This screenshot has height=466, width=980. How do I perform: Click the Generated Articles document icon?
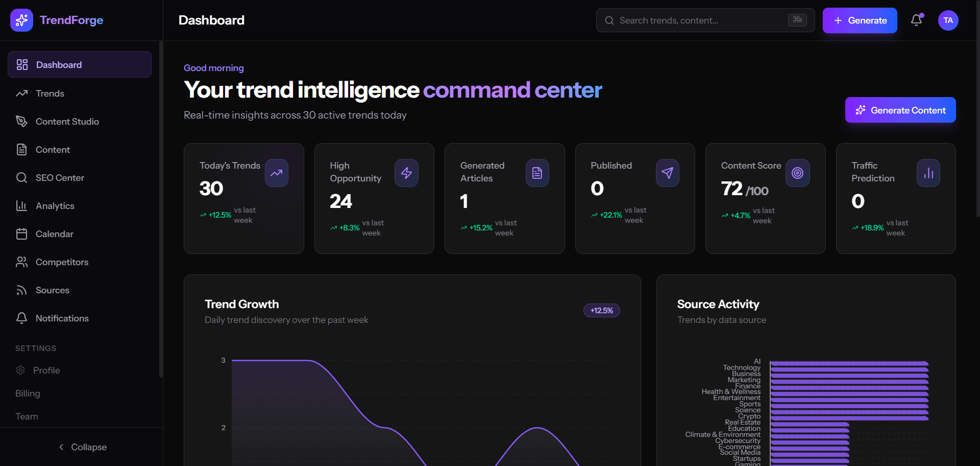click(x=537, y=173)
